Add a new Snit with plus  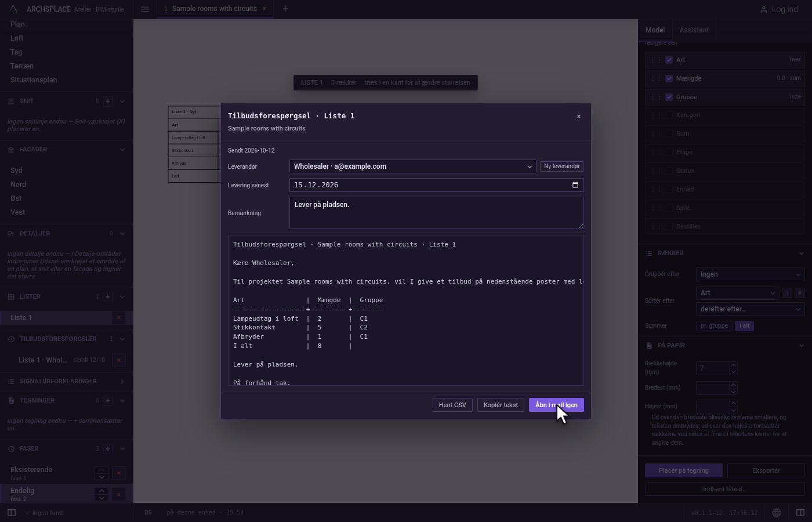(x=108, y=101)
